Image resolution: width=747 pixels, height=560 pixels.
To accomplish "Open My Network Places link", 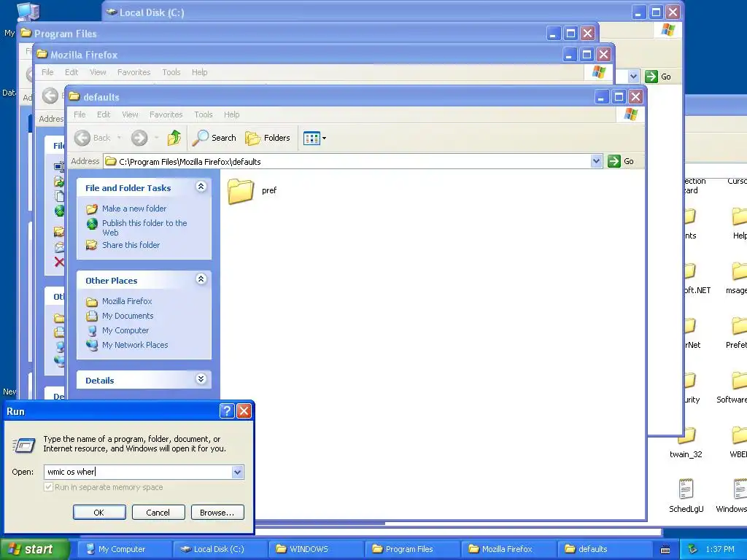I will pyautogui.click(x=135, y=345).
